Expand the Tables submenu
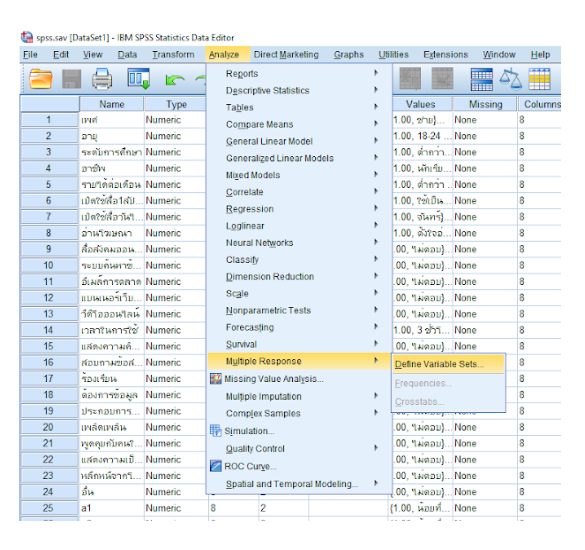Image resolution: width=585 pixels, height=550 pixels. (x=299, y=107)
